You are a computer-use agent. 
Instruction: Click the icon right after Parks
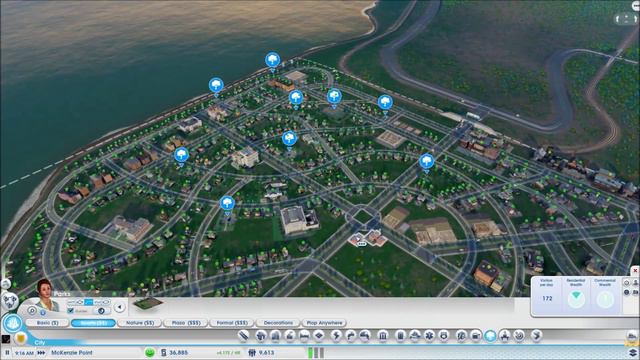coord(504,336)
